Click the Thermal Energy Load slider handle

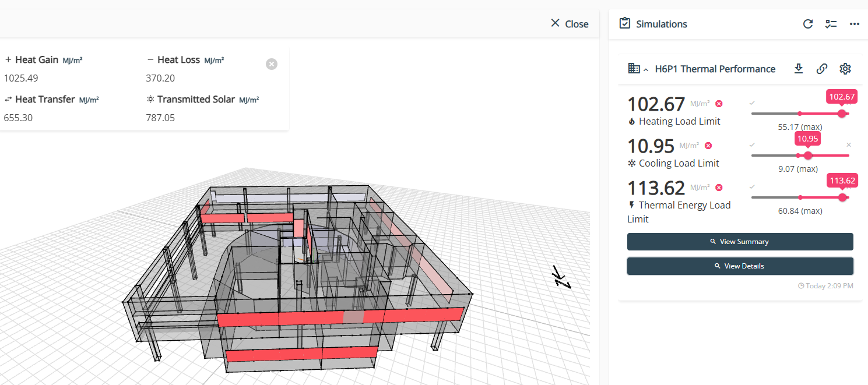point(842,197)
